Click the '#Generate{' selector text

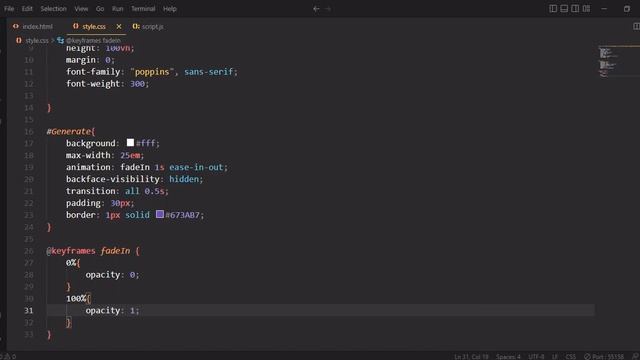coord(70,131)
